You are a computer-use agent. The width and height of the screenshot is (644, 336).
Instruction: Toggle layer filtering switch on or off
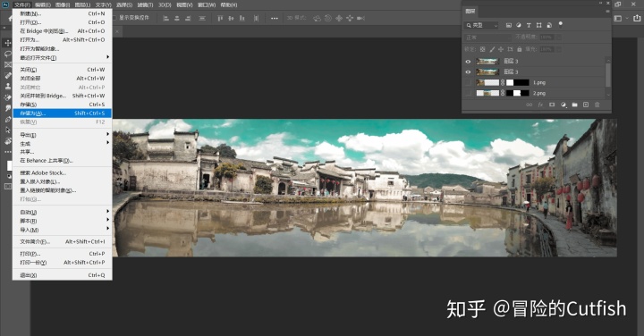click(560, 25)
